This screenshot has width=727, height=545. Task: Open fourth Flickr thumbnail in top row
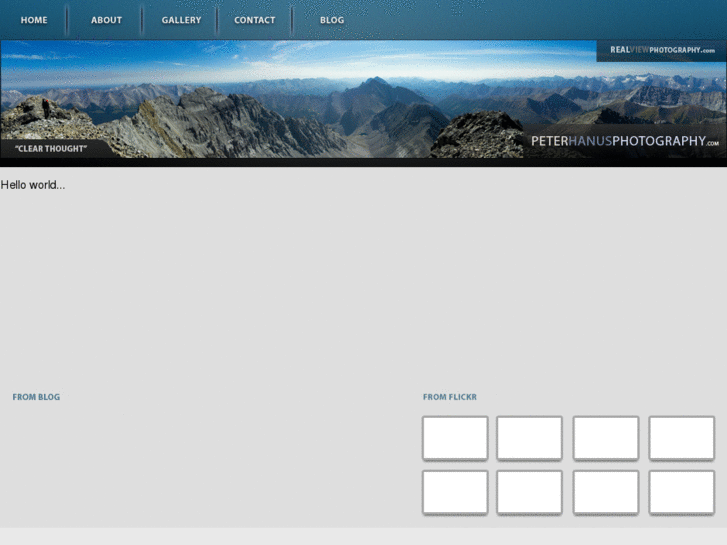682,438
